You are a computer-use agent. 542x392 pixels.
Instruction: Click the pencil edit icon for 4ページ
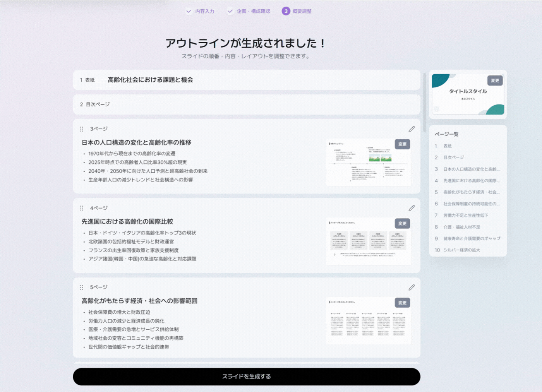(412, 208)
